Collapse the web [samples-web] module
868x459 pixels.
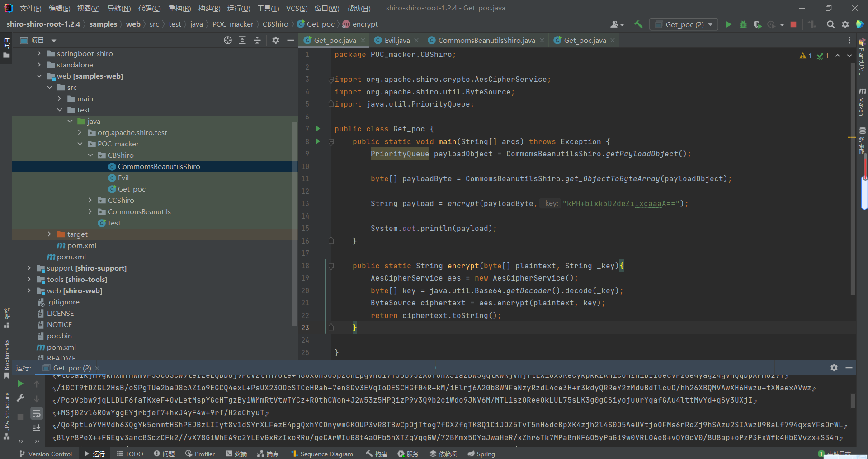[x=39, y=76]
